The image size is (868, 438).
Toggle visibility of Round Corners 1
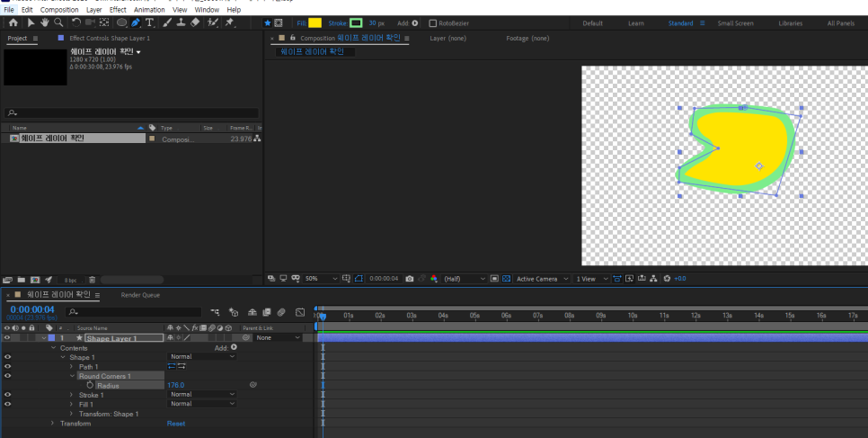(x=7, y=376)
